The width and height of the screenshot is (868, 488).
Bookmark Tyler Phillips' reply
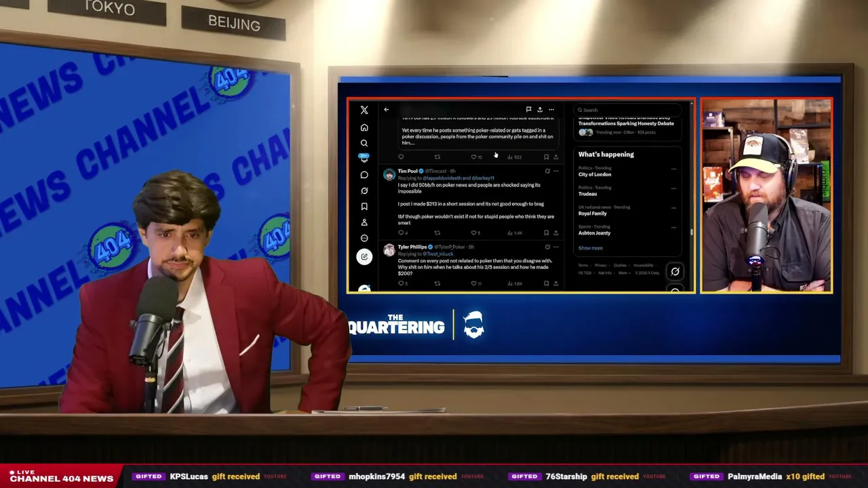point(546,283)
